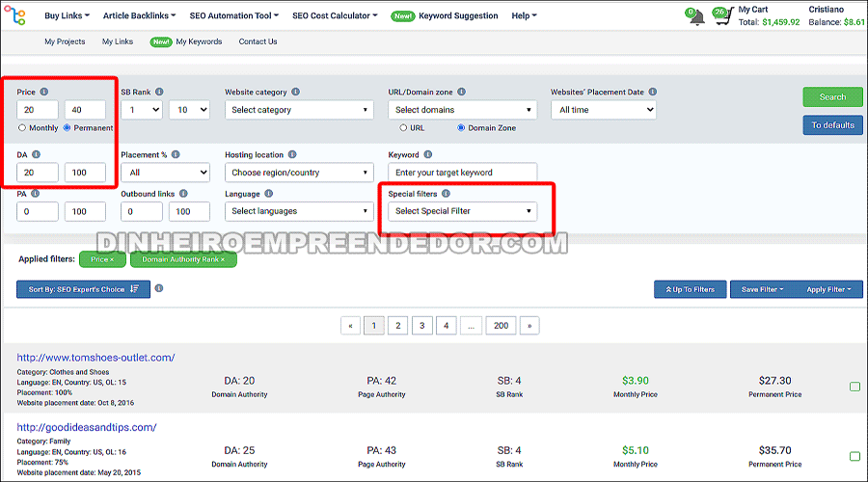Go to the My Projects tab
Screen dimensions: 868x482
coord(65,42)
